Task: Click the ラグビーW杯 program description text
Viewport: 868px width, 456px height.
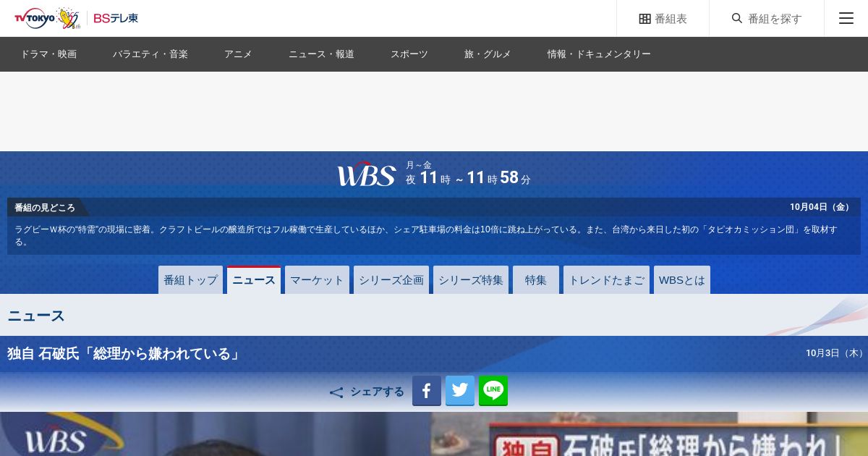Action: click(x=426, y=235)
